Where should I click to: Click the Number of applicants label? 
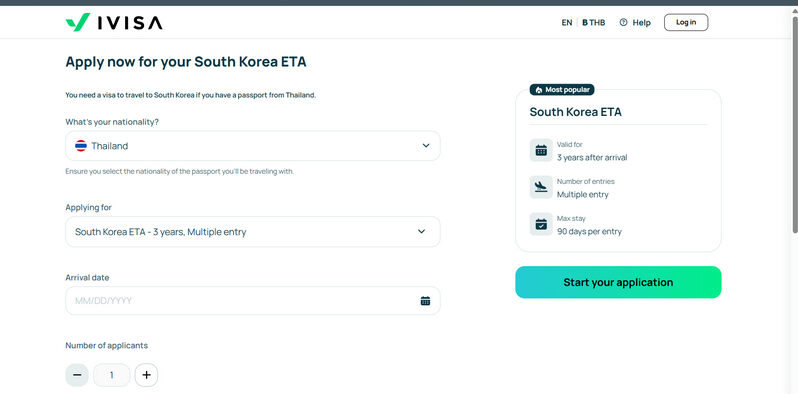(106, 346)
